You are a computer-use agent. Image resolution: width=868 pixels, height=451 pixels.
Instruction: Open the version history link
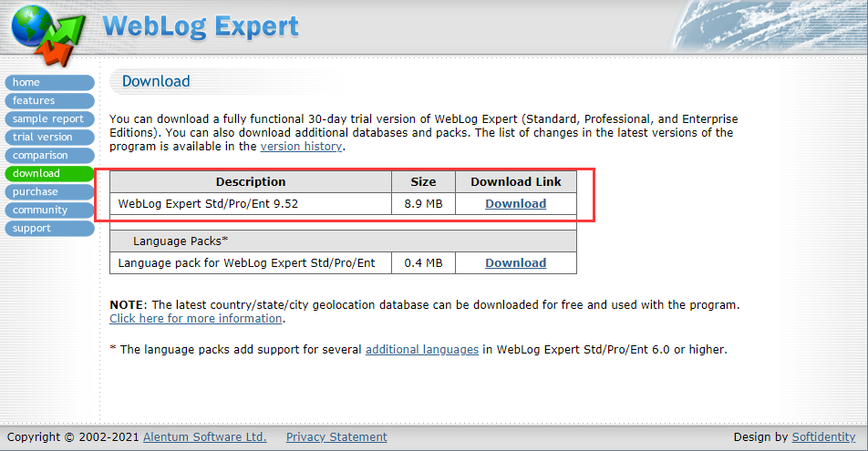pyautogui.click(x=301, y=146)
